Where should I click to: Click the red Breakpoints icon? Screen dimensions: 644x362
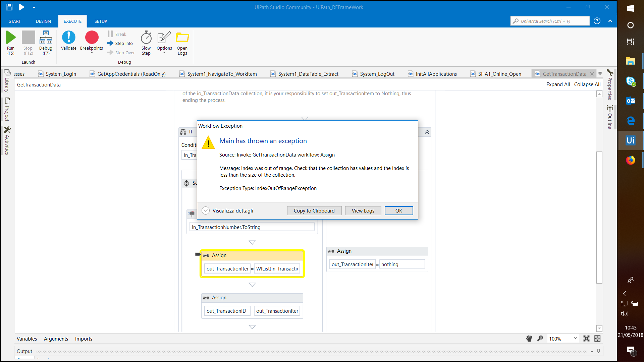pos(92,38)
